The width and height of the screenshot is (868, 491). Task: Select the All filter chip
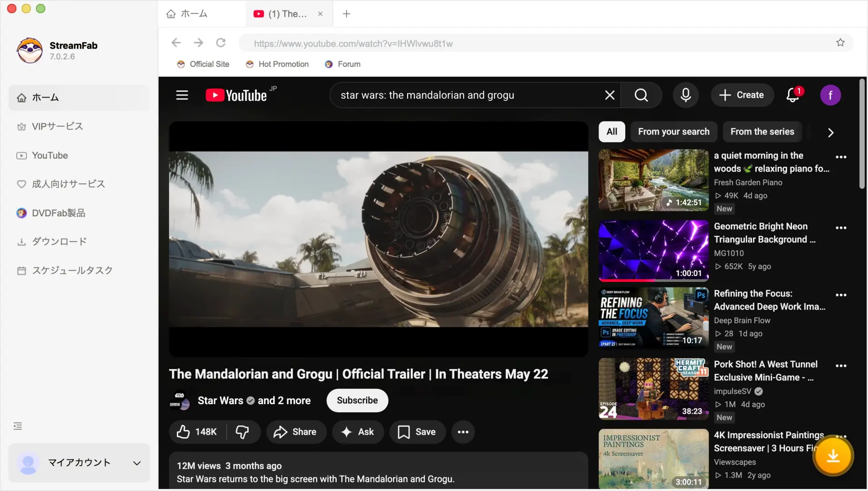612,132
